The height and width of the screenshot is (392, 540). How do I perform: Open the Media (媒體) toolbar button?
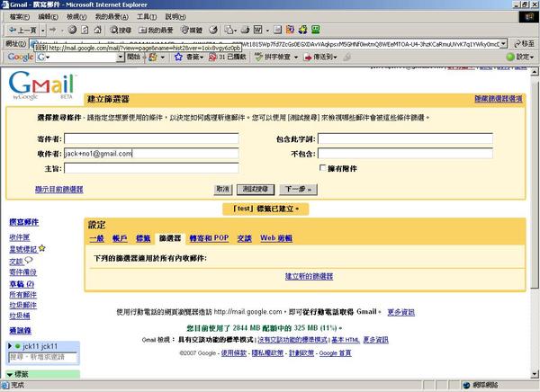pyautogui.click(x=192, y=30)
